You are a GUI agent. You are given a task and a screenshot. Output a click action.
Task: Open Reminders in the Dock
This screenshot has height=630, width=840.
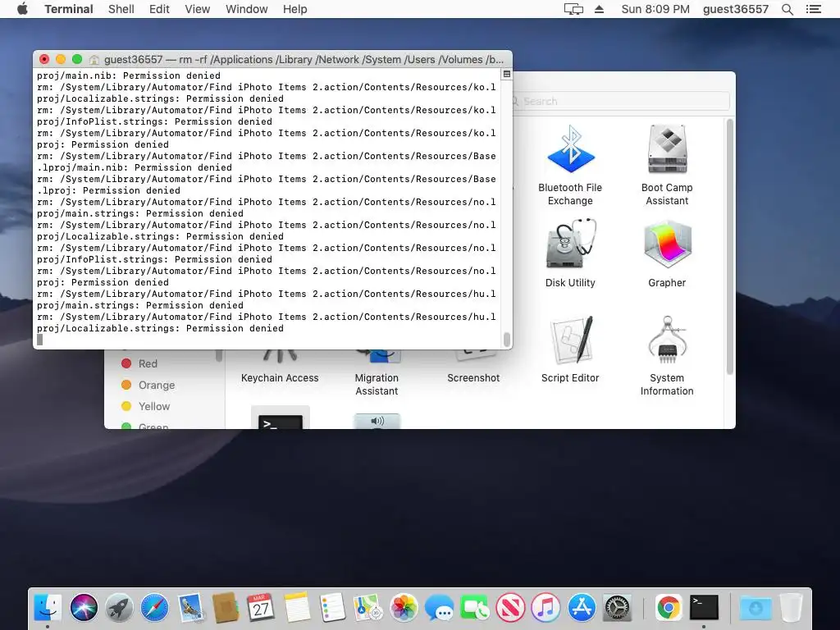click(x=332, y=608)
